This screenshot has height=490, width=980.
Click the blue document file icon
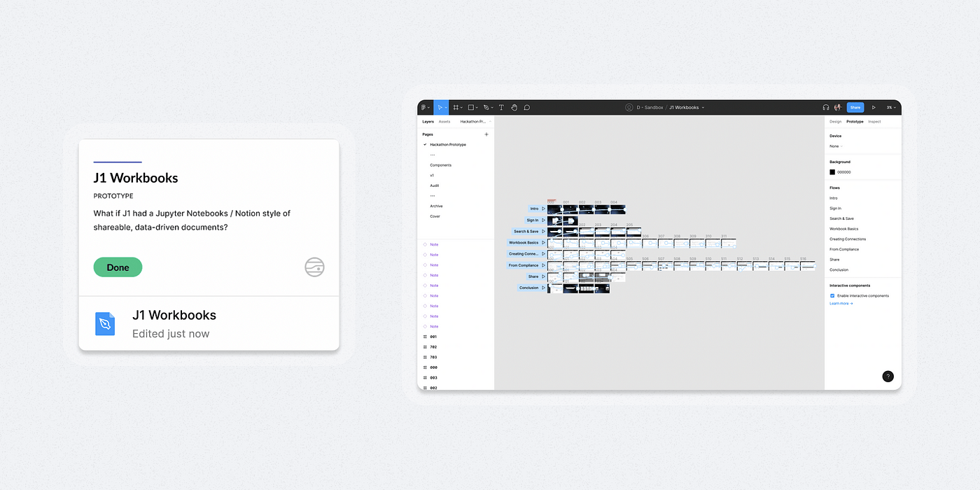click(105, 324)
